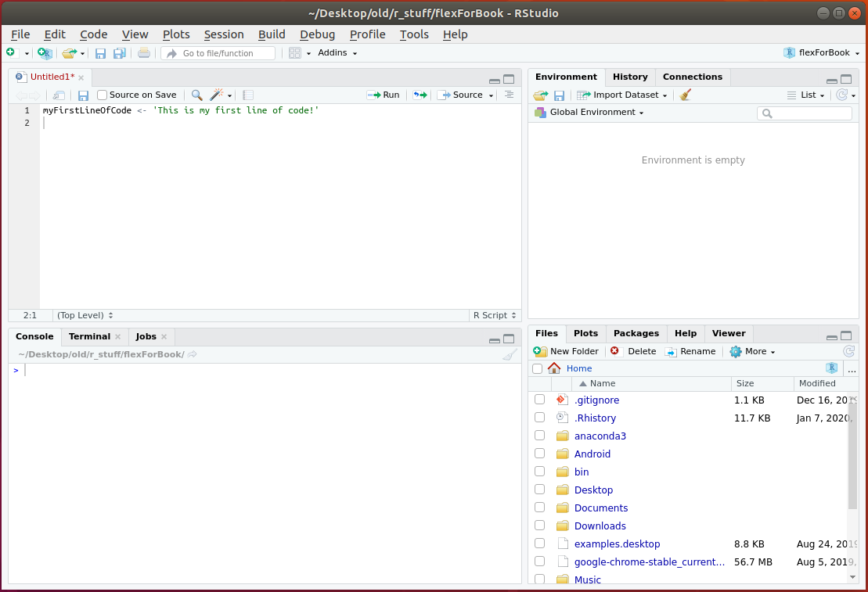Click the broom icon to clear Environment
Screen dimensions: 868x592
(x=686, y=95)
